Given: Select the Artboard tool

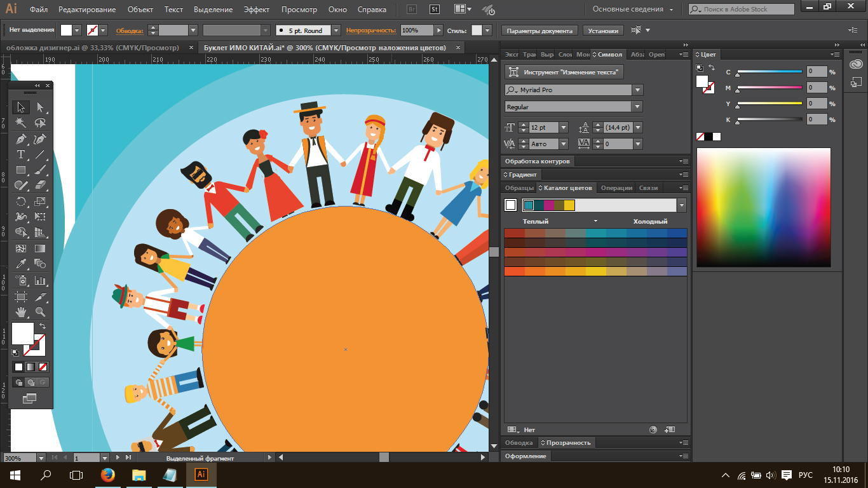Looking at the screenshot, I should tap(21, 296).
